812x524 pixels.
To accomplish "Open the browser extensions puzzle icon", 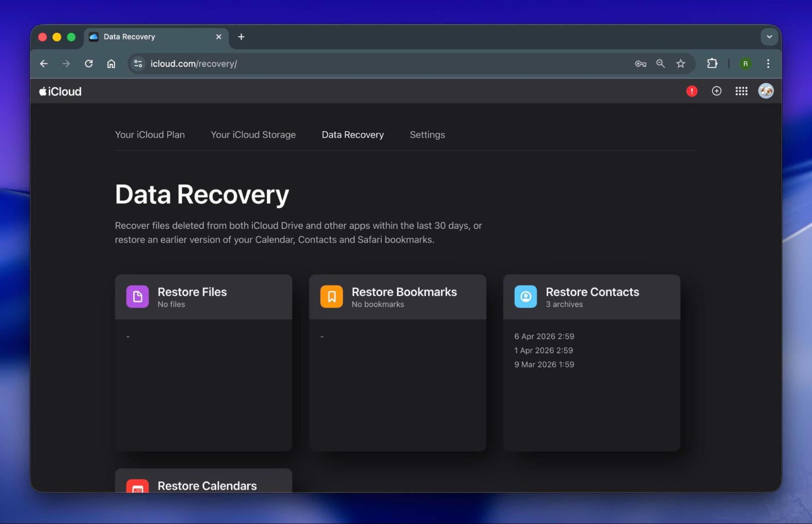I will tap(712, 64).
